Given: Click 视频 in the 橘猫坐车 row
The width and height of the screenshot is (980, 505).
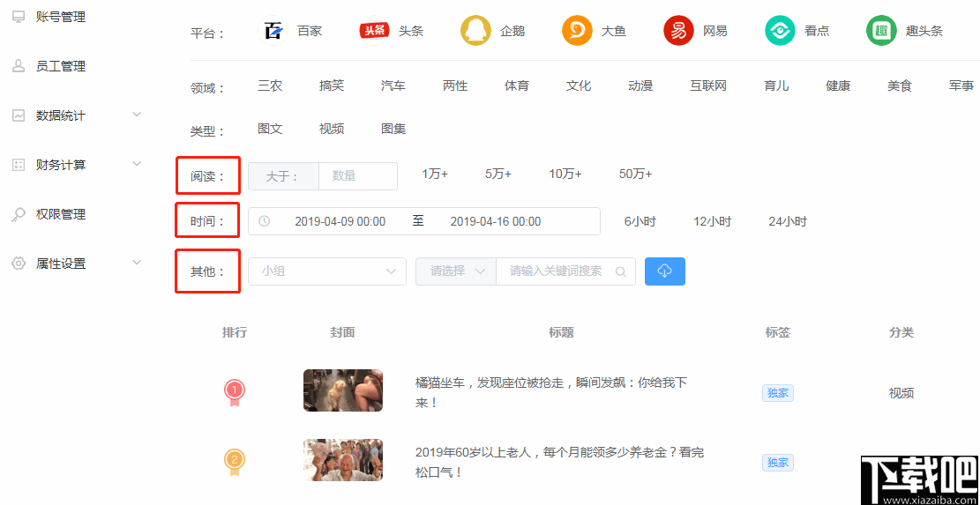Looking at the screenshot, I should point(901,393).
